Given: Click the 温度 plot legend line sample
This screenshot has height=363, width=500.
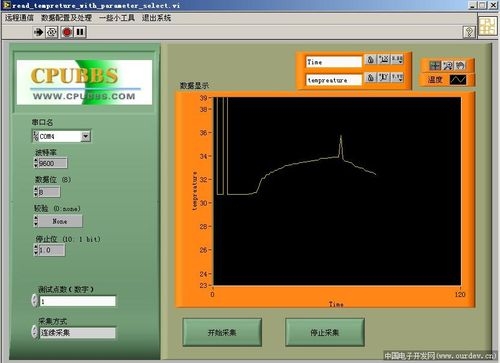Looking at the screenshot, I should click(x=458, y=80).
